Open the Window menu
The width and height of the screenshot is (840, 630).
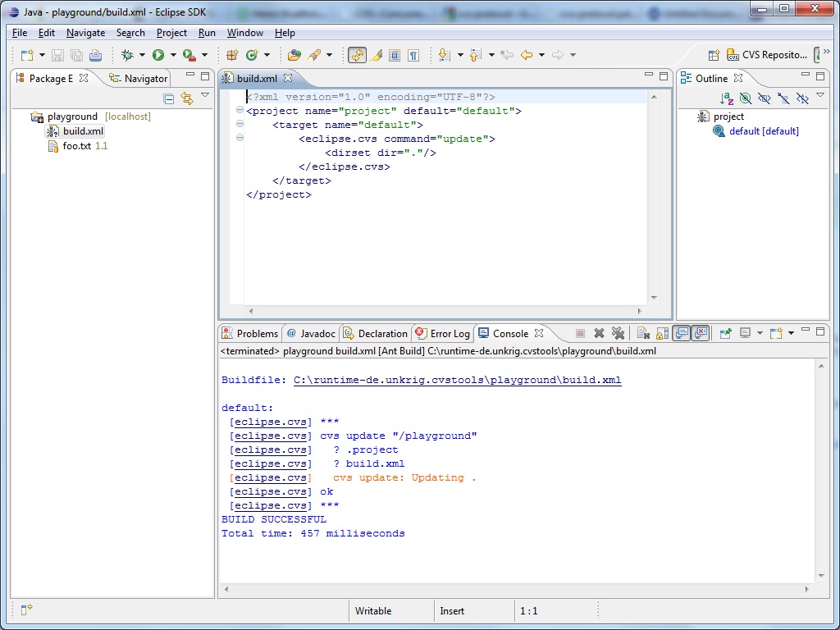click(x=244, y=33)
